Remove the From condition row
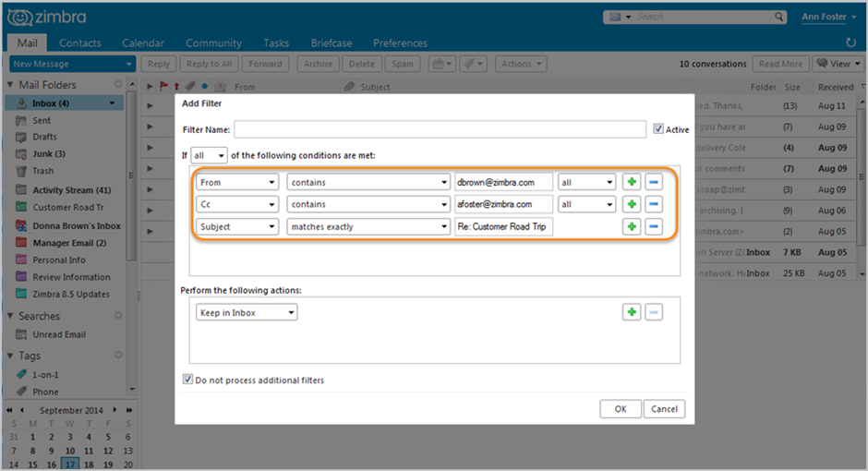Screen dimensions: 868x471 [x=653, y=182]
